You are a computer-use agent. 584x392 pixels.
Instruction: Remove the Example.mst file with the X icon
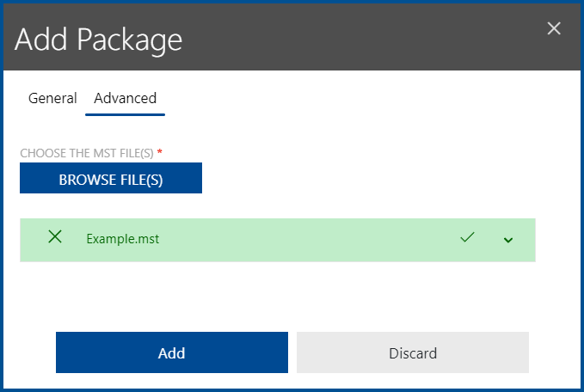[55, 237]
